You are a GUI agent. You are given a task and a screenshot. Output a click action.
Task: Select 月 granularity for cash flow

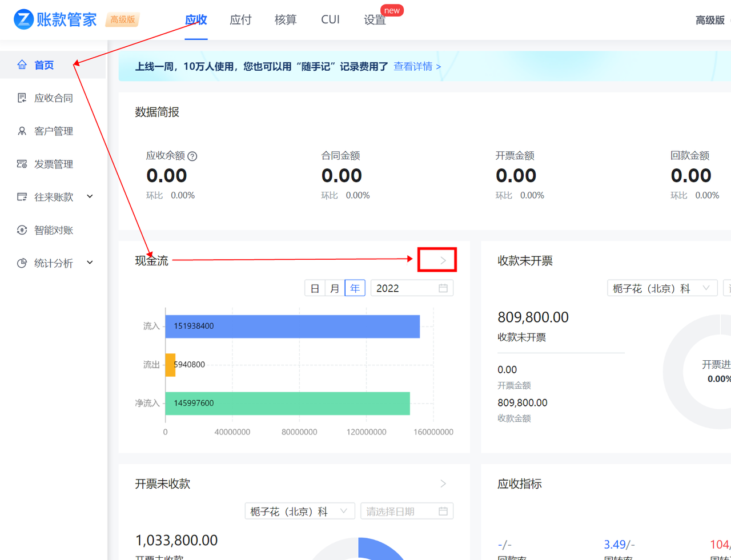(335, 288)
